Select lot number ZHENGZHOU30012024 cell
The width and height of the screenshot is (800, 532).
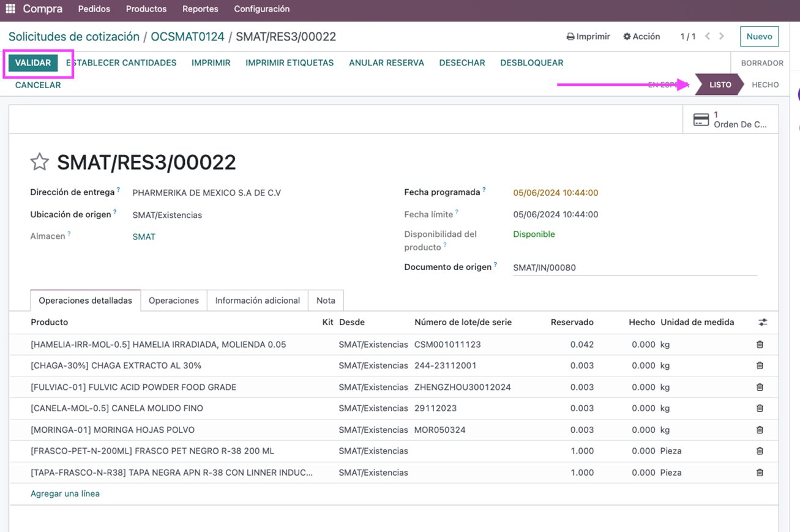pos(463,387)
